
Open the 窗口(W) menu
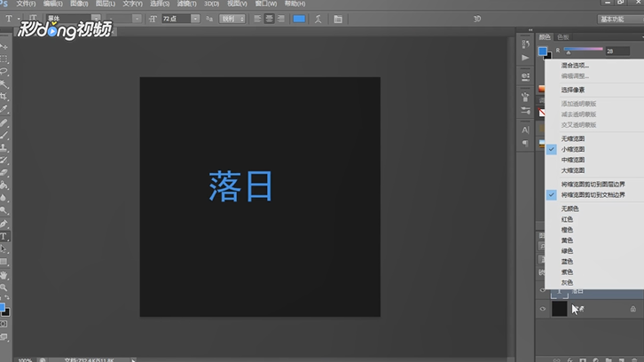pyautogui.click(x=266, y=4)
